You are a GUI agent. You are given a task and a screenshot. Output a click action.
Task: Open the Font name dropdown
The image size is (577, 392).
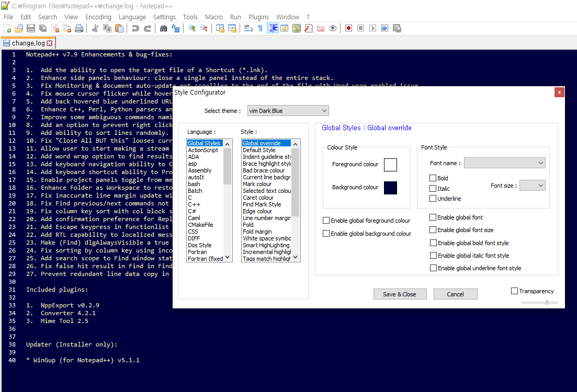point(504,163)
